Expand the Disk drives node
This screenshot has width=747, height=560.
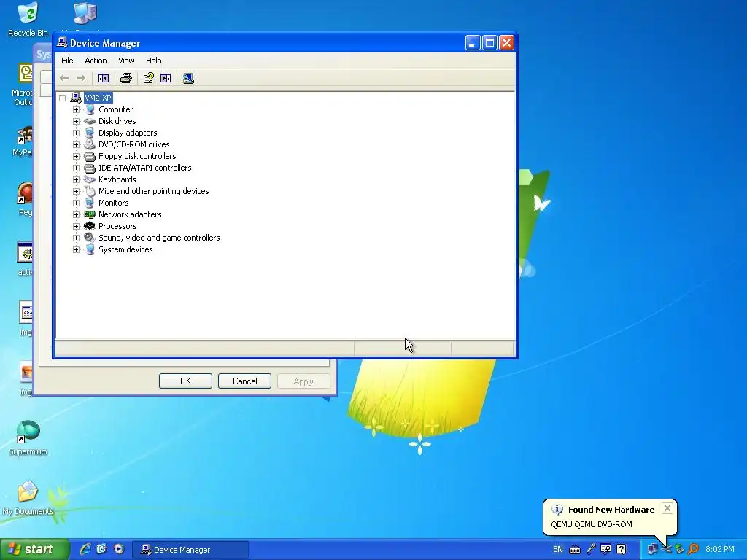pos(76,121)
